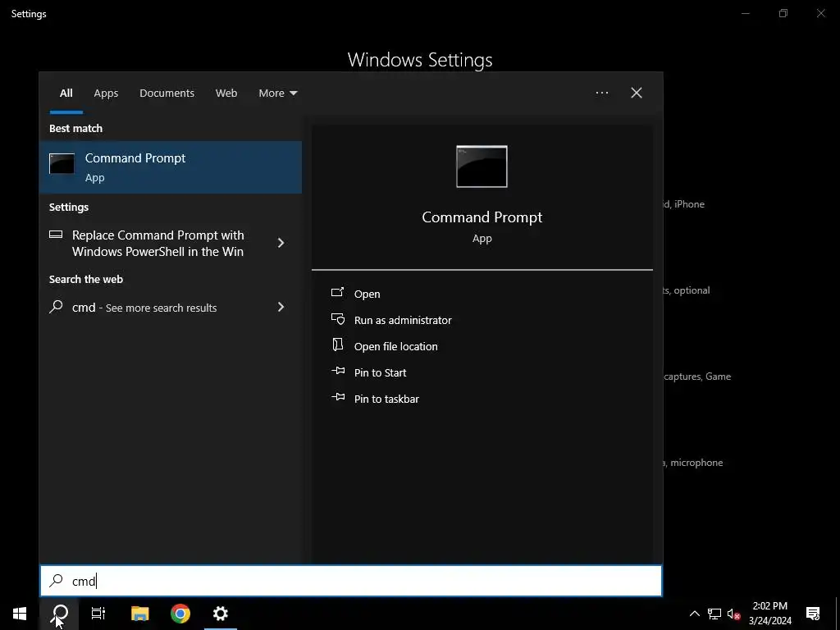Click the Open file location icon
Image resolution: width=840 pixels, height=630 pixels.
tap(337, 345)
